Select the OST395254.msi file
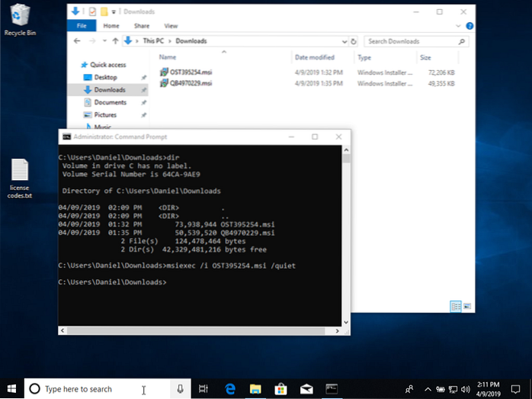This screenshot has width=532, height=399. tap(192, 72)
